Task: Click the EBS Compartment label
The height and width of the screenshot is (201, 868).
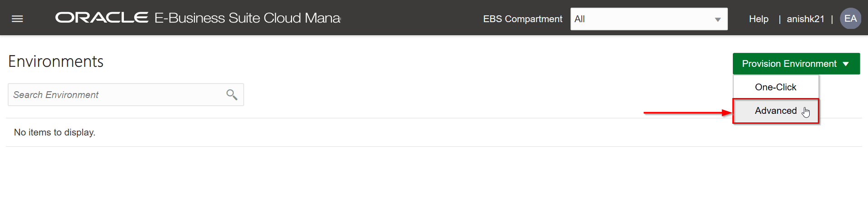Action: 523,19
